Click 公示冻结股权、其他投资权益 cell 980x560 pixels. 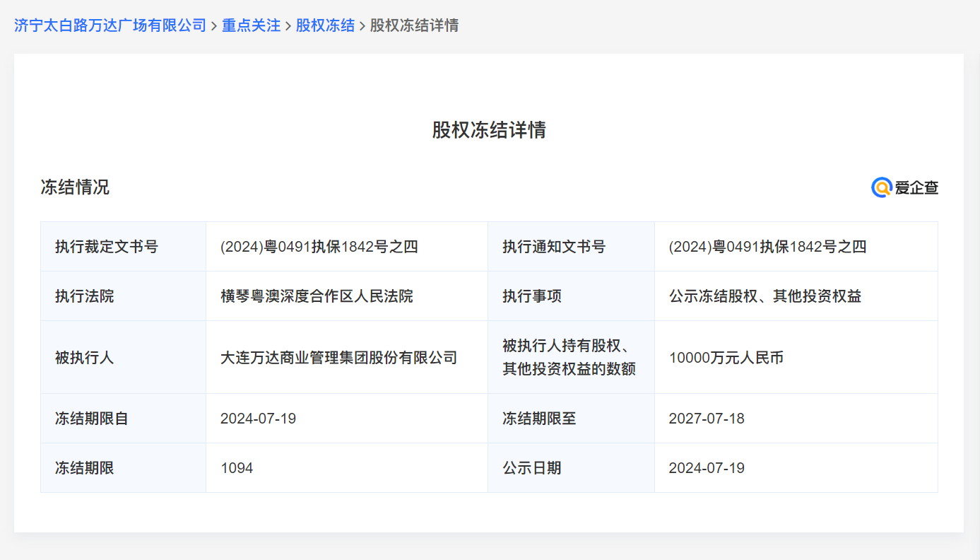[765, 296]
